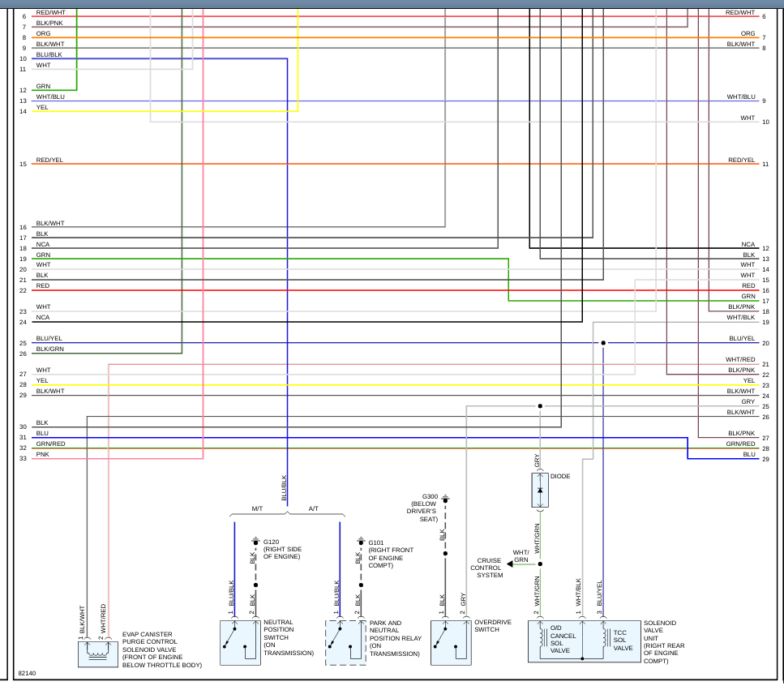Click the diagram number 82140

[27, 674]
